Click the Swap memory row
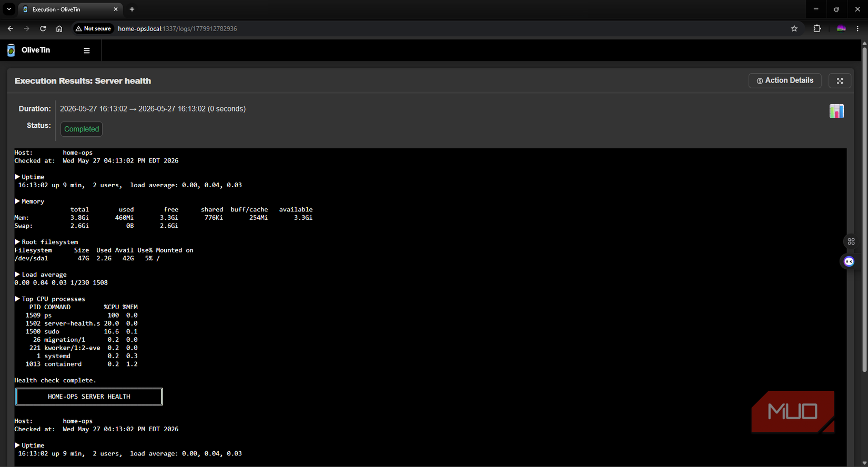The width and height of the screenshot is (868, 467). click(x=96, y=226)
